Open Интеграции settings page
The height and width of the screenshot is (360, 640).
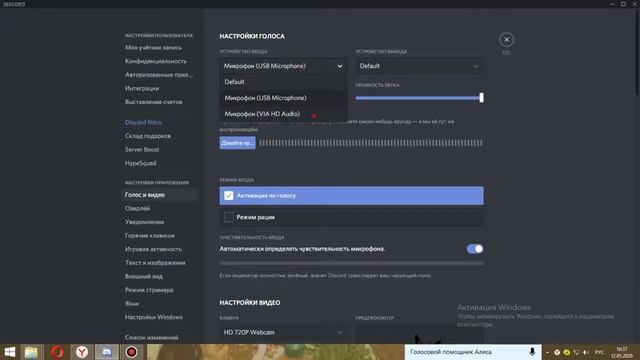[142, 88]
